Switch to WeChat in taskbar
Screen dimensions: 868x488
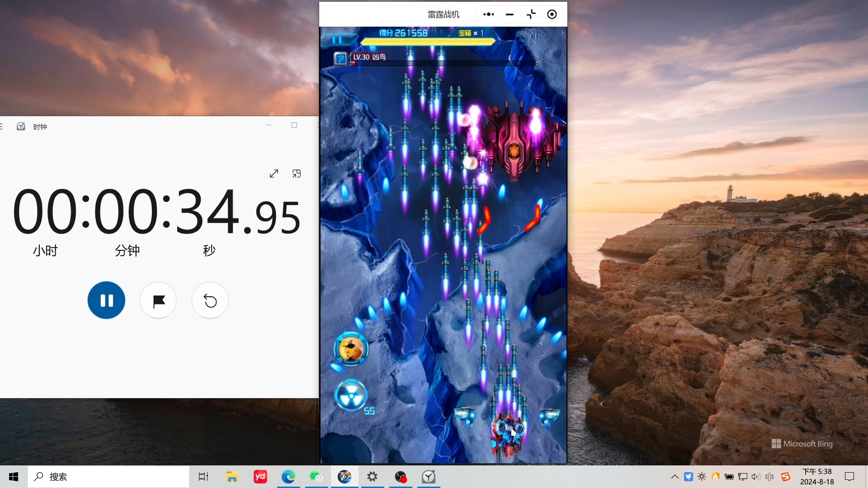(316, 477)
